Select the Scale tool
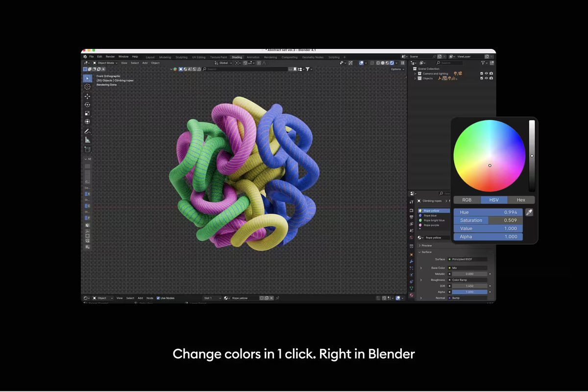The width and height of the screenshot is (588, 392). point(88,113)
